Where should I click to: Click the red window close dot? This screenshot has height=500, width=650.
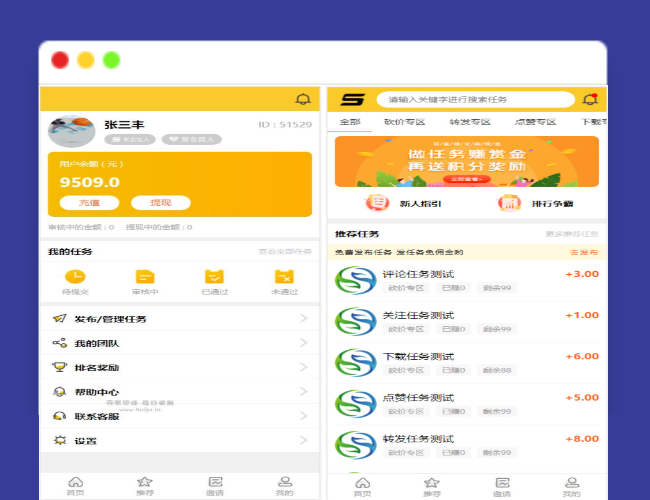click(x=60, y=60)
